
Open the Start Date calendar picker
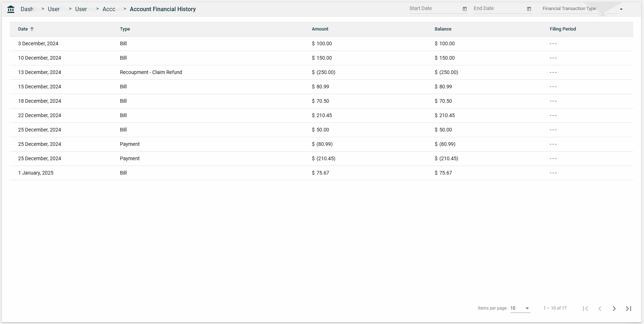[464, 9]
